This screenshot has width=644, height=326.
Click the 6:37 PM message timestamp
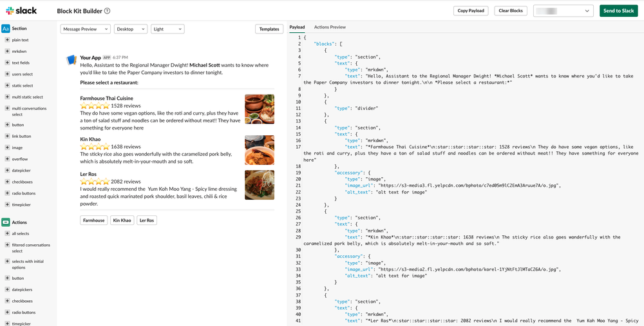click(x=120, y=57)
